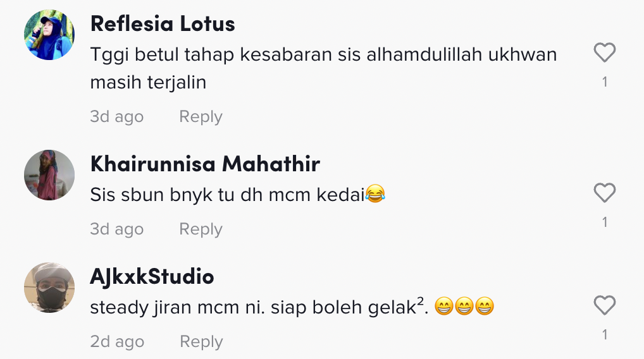Click like count under Reflesia Lotus's heart
Image resolution: width=644 pixels, height=359 pixels.
point(605,82)
